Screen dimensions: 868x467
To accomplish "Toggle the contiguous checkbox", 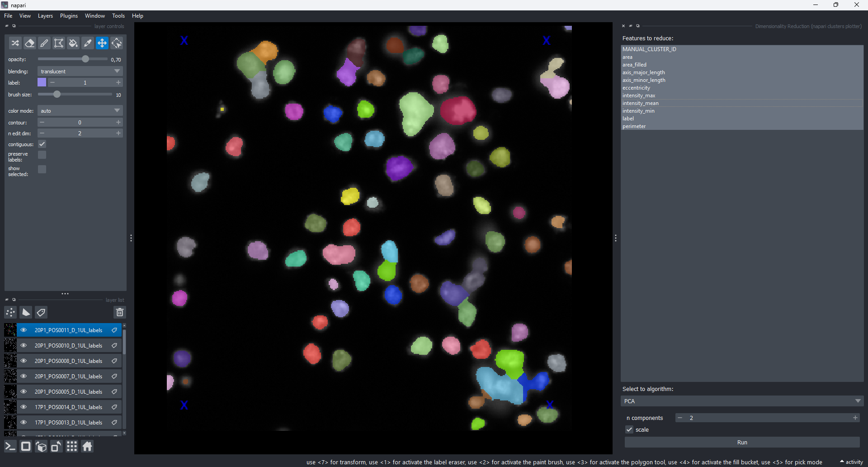I will point(42,144).
